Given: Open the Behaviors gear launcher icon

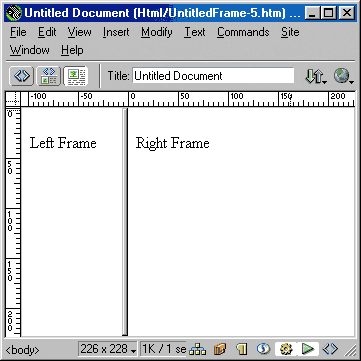Looking at the screenshot, I should [286, 349].
